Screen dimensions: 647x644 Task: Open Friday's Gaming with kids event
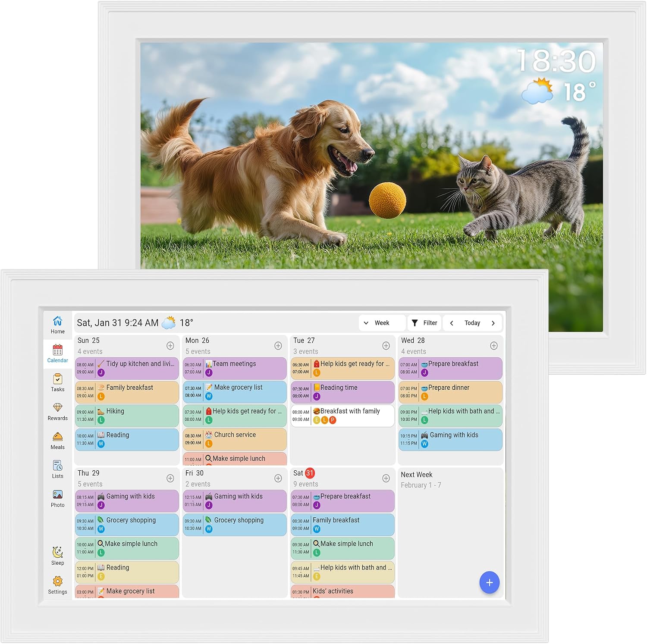[x=235, y=501]
